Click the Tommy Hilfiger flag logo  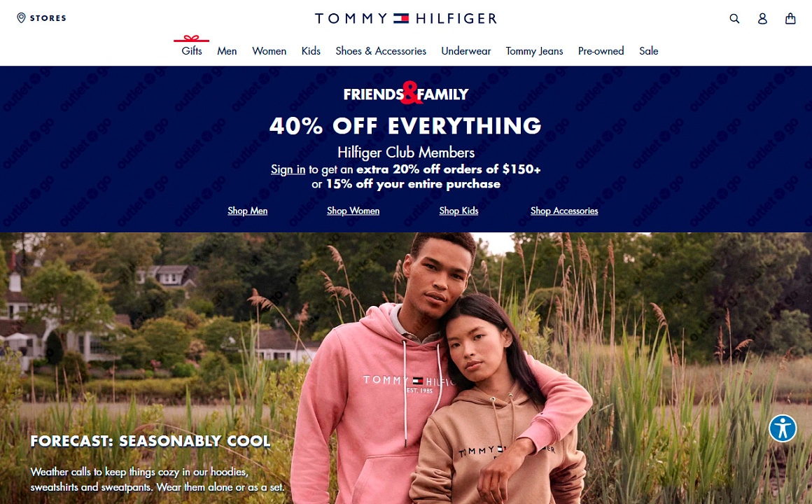(x=401, y=19)
